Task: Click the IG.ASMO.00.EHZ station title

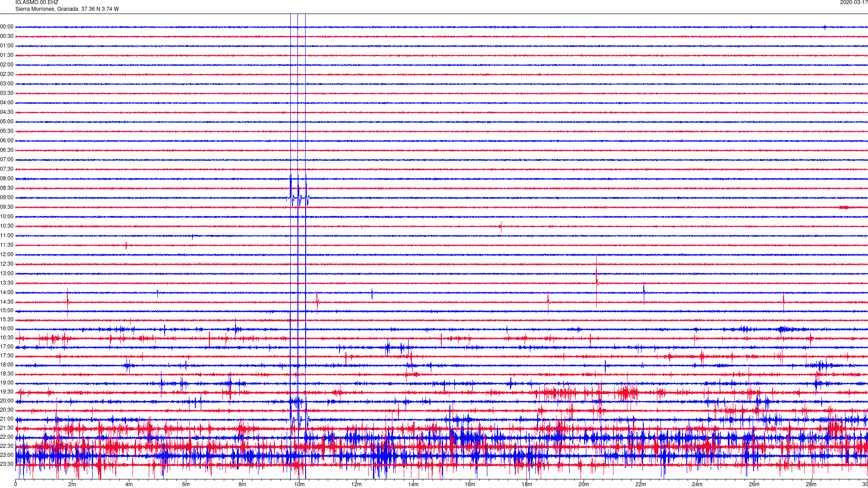Action: click(37, 3)
